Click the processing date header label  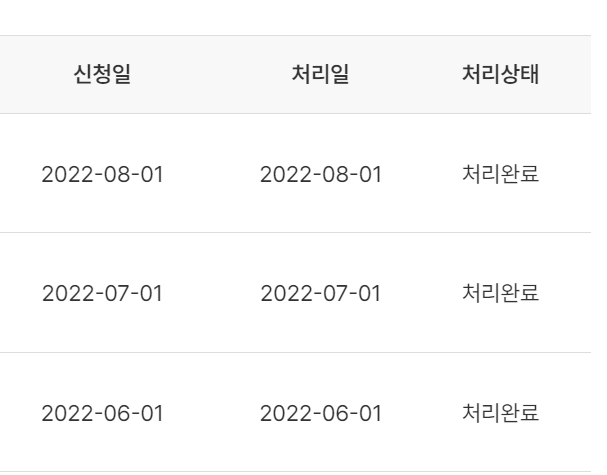click(x=321, y=74)
